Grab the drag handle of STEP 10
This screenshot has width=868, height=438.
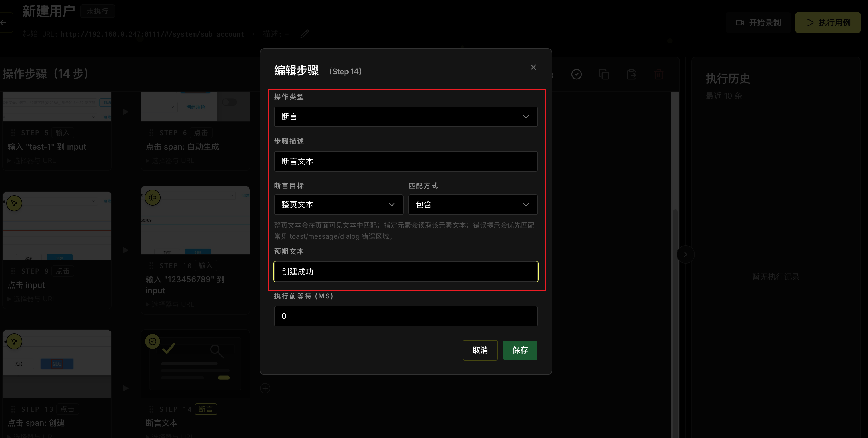tap(151, 265)
